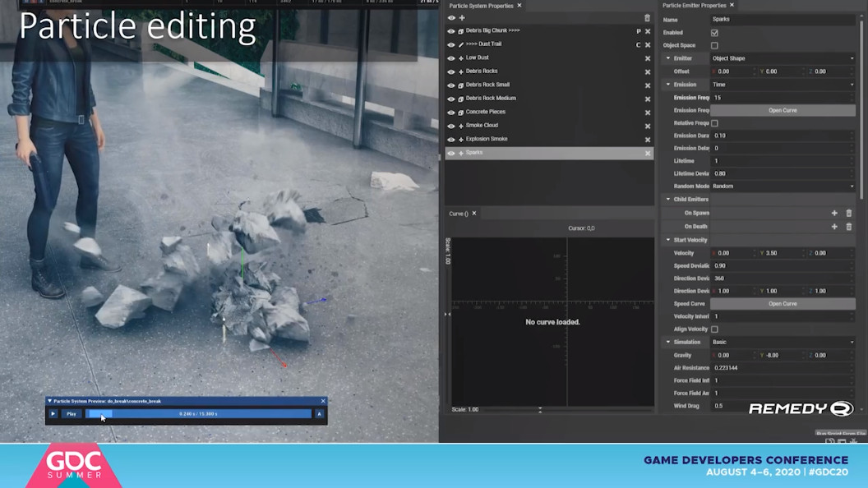Image resolution: width=868 pixels, height=488 pixels.
Task: Hide the Low Dust emitter via eye icon
Action: coord(451,58)
